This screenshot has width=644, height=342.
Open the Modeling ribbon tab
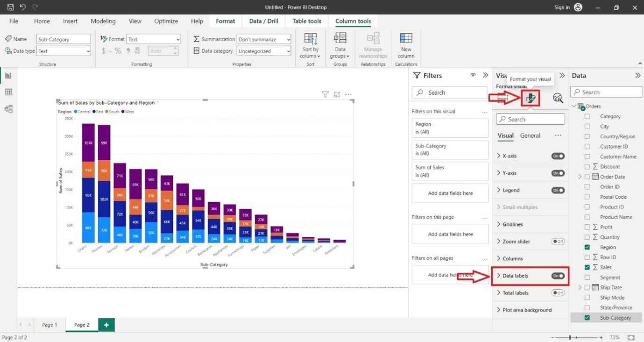click(103, 21)
